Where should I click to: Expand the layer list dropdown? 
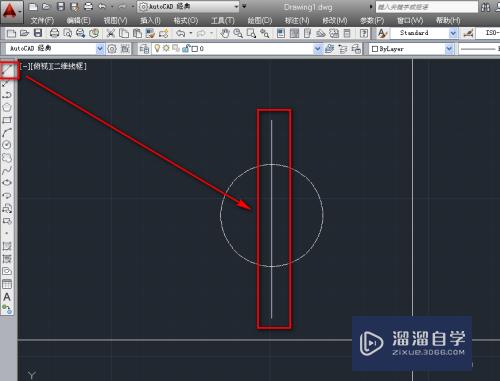coord(318,49)
